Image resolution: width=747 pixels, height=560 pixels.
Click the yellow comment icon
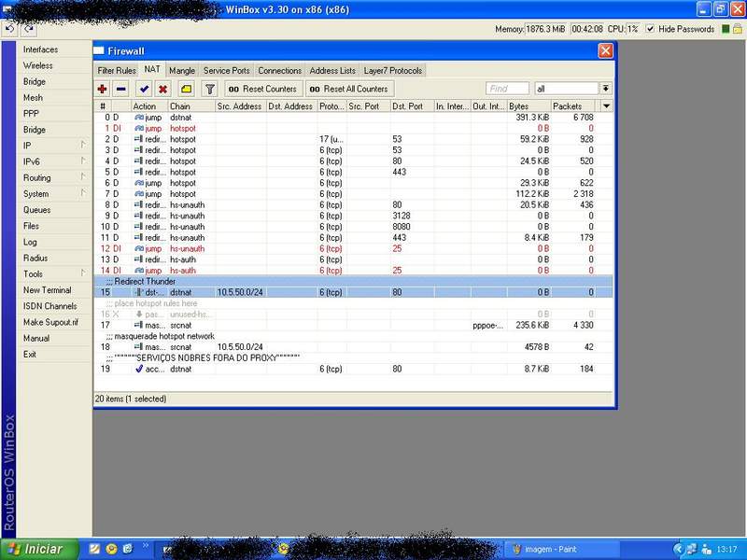click(x=186, y=89)
